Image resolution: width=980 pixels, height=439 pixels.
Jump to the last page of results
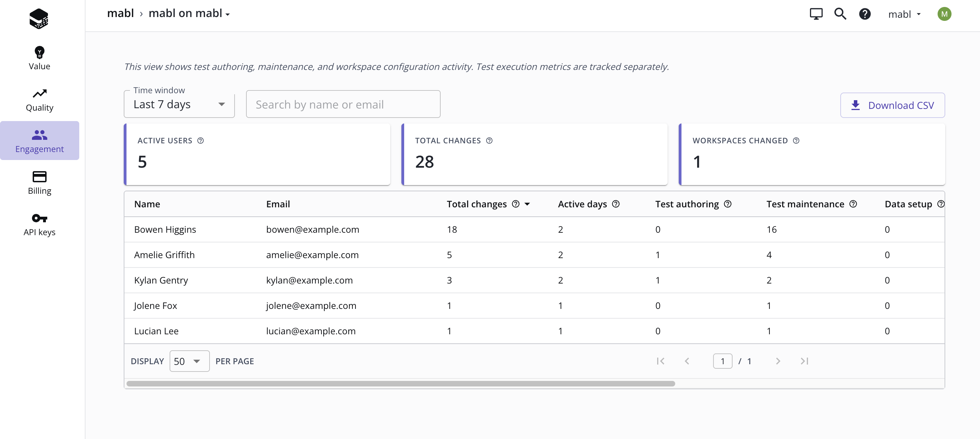click(x=804, y=361)
